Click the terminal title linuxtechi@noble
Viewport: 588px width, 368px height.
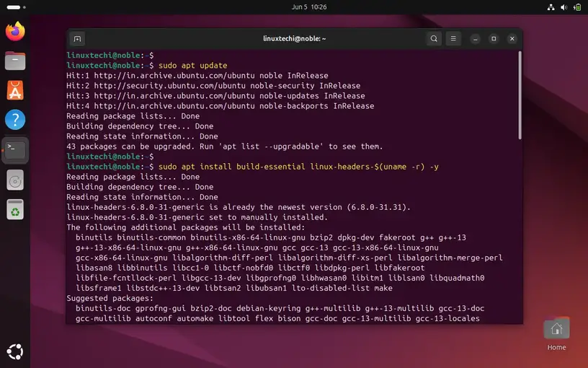tap(294, 39)
